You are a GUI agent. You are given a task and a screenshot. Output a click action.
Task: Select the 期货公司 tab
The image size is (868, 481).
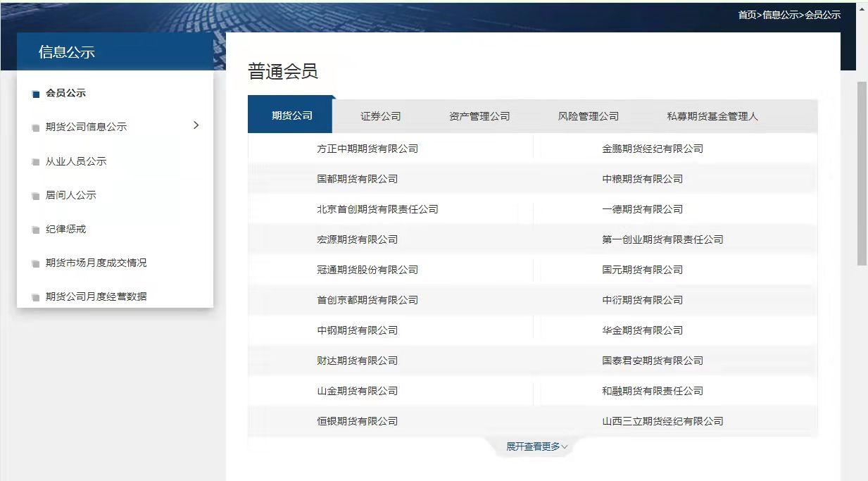(x=291, y=115)
